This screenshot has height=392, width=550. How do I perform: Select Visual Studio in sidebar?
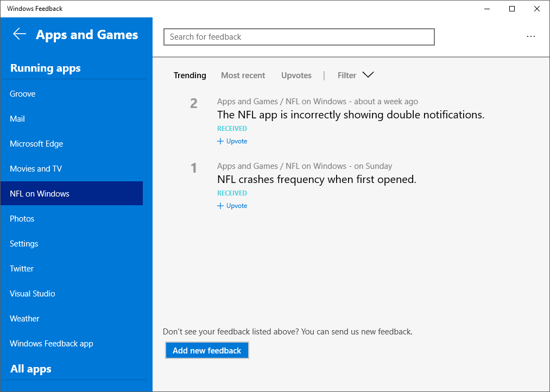33,294
